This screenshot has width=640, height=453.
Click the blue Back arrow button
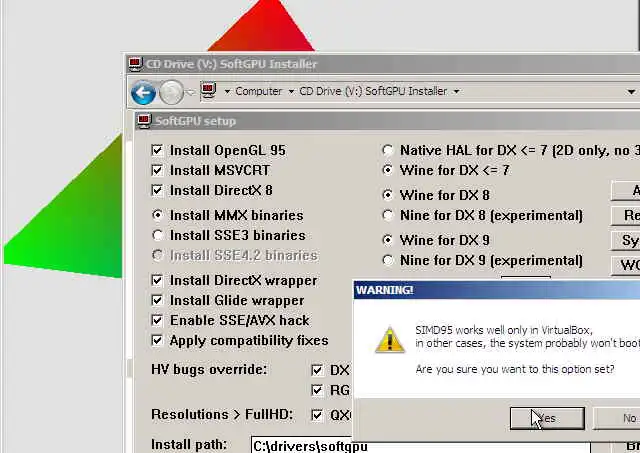[143, 93]
